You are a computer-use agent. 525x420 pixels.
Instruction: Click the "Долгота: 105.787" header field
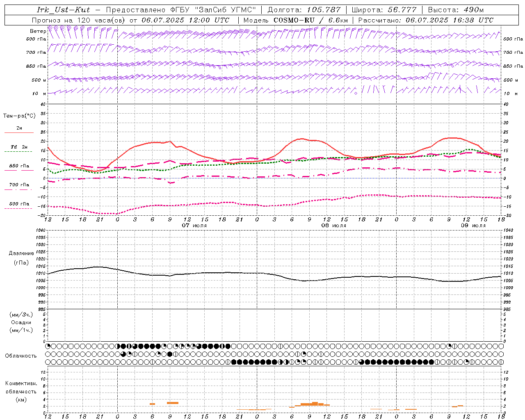(304, 10)
